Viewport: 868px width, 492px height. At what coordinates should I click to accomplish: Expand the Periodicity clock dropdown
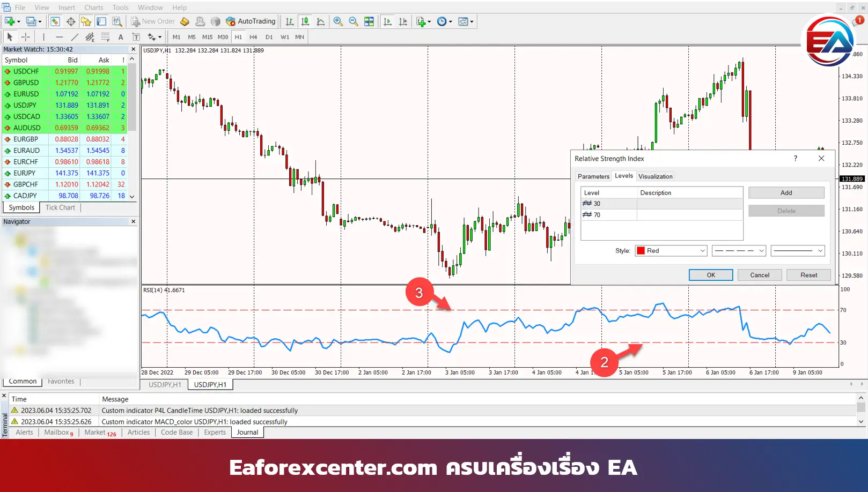[x=445, y=21]
